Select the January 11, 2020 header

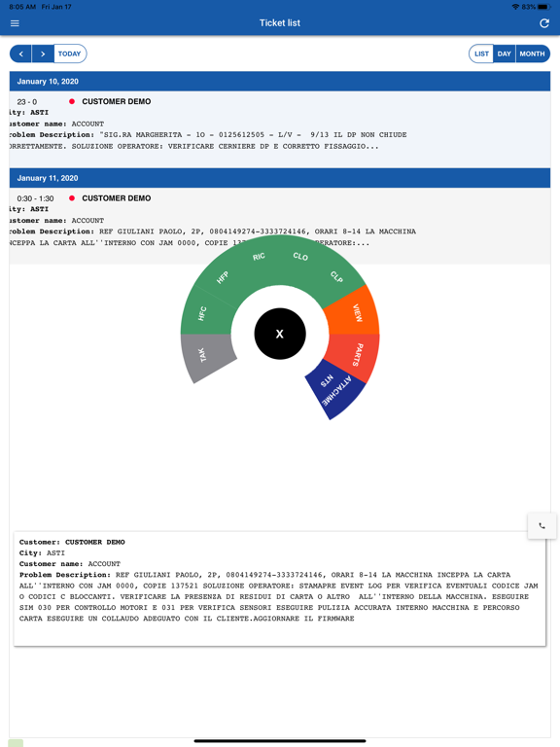point(280,178)
